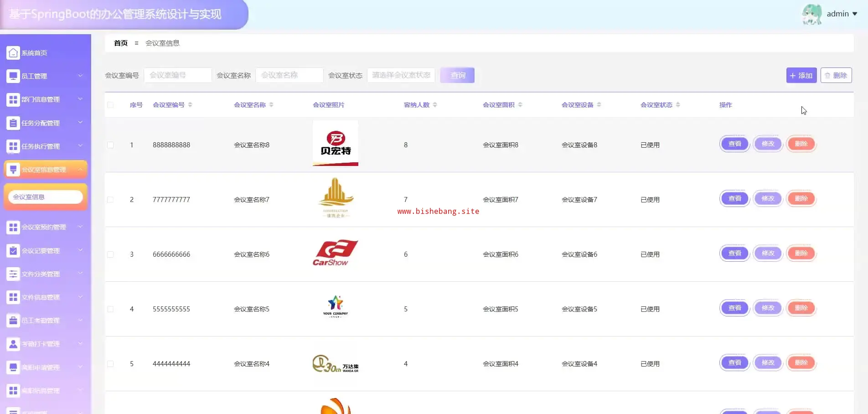The height and width of the screenshot is (414, 868).
Task: Delete the 会议室名称5 row
Action: 801,308
